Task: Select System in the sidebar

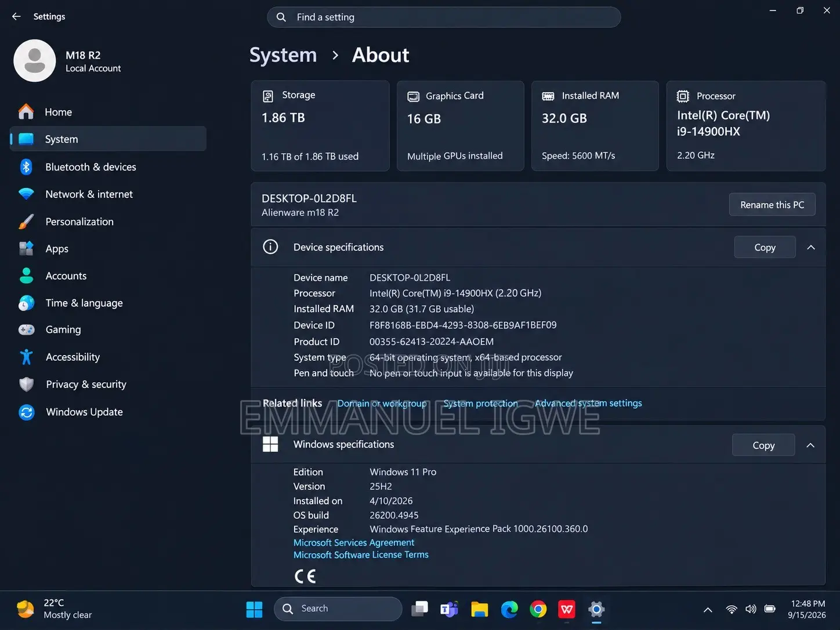Action: (108, 139)
